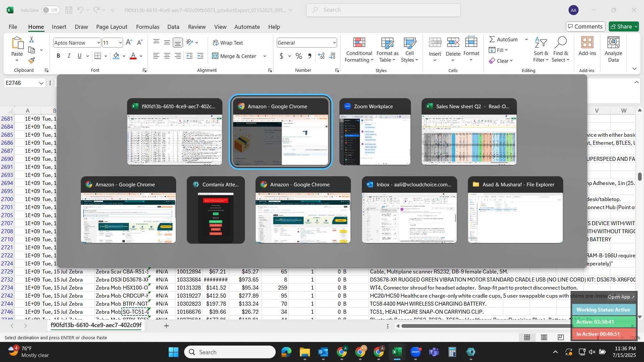This screenshot has width=644, height=362.
Task: Click the Save disk icon
Action: click(x=69, y=10)
